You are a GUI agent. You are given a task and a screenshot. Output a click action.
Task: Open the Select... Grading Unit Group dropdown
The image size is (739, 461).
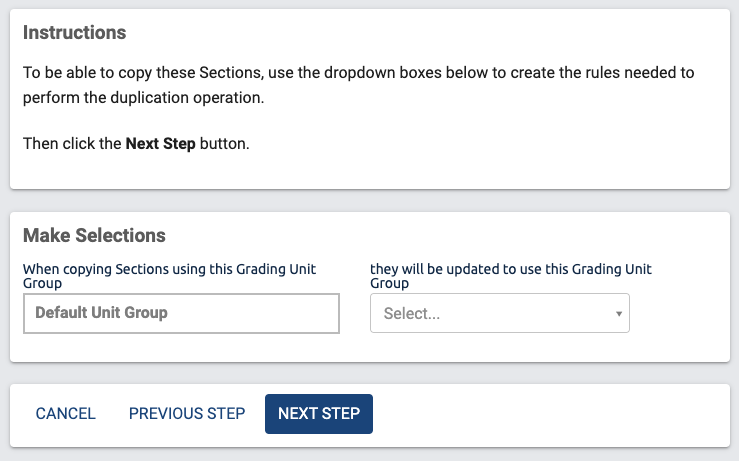coord(499,313)
